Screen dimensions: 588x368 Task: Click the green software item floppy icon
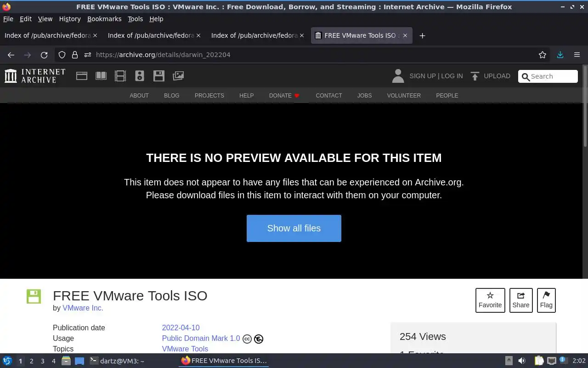(34, 296)
